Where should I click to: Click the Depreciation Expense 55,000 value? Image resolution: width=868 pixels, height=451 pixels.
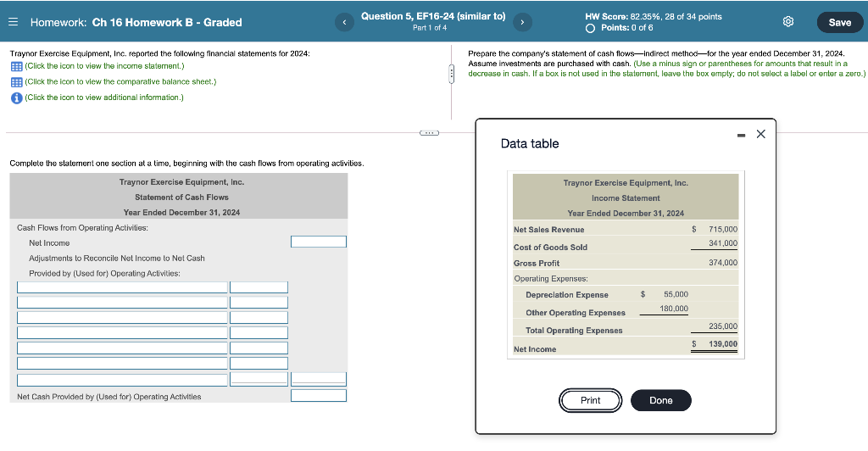[676, 294]
